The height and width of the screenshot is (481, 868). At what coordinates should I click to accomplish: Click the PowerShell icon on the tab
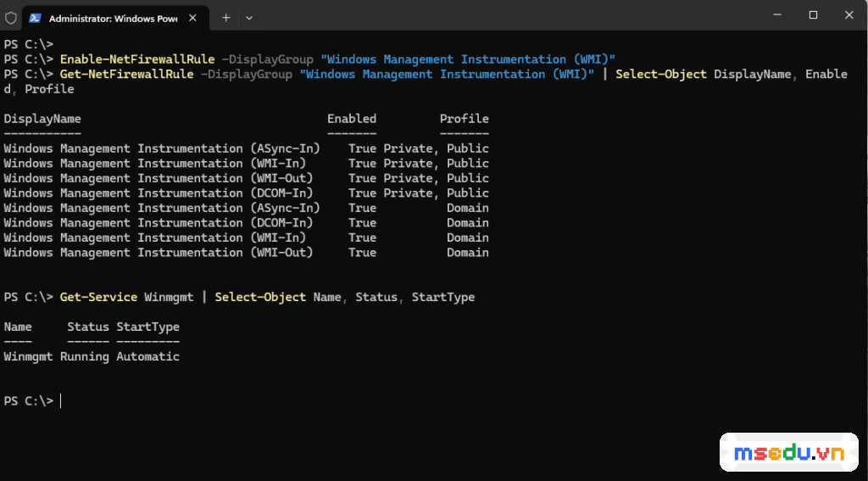35,18
